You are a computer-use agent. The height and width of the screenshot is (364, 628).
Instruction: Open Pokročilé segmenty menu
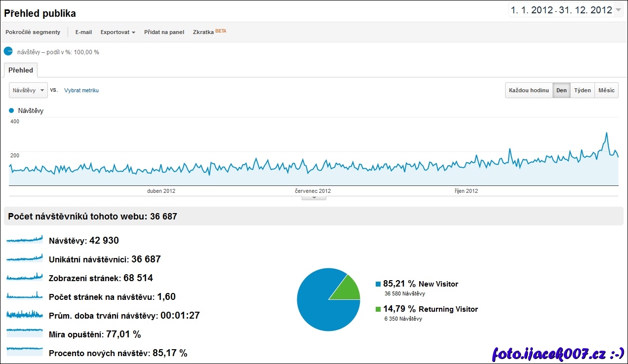pos(33,32)
